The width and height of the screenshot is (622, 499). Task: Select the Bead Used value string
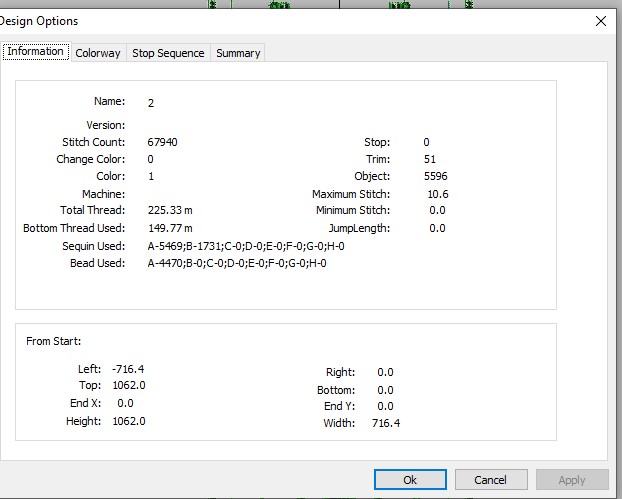[x=237, y=263]
